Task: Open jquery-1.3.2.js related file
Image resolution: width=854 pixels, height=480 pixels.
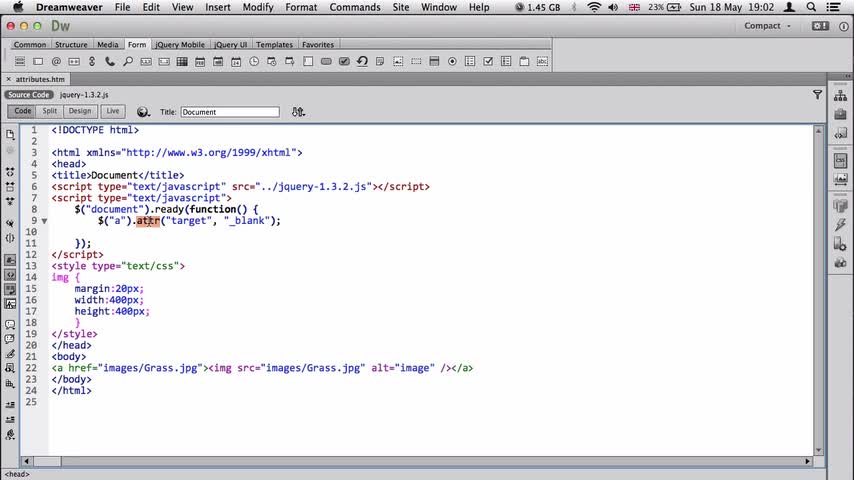Action: 84,95
